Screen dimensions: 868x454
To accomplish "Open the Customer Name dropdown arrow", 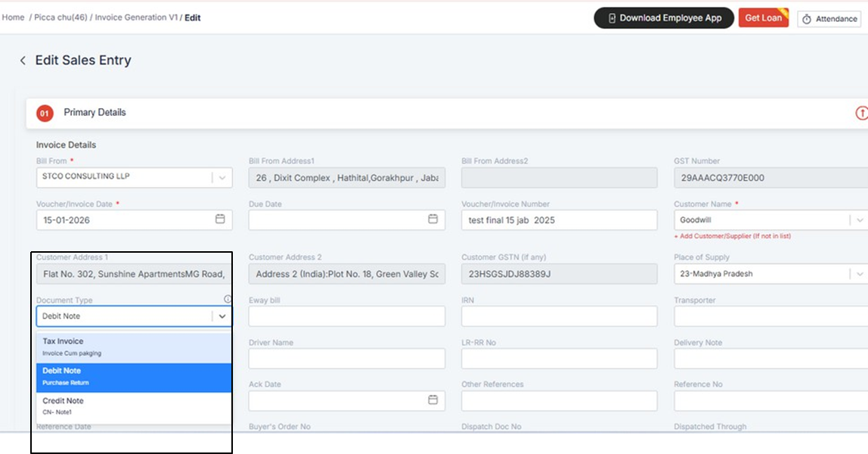I will [x=859, y=220].
